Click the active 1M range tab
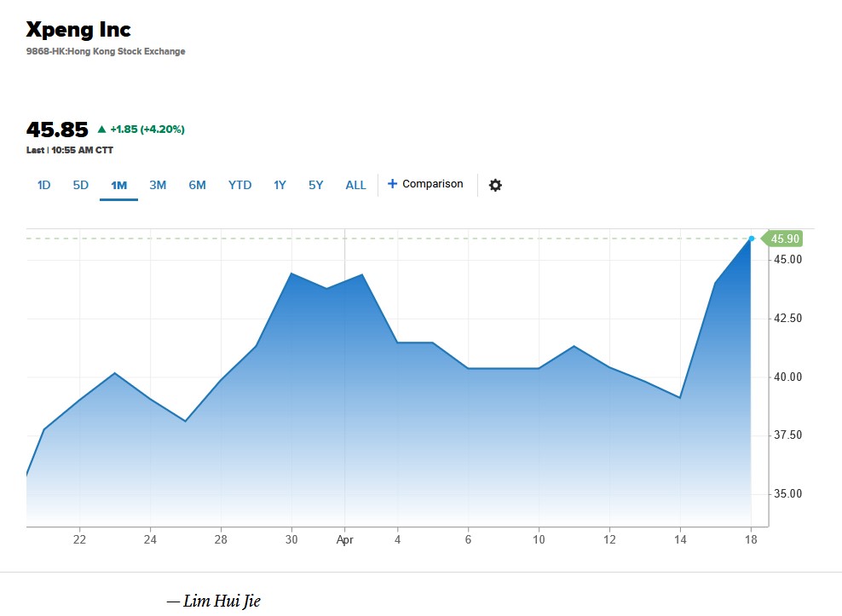The height and width of the screenshot is (616, 842). click(118, 185)
